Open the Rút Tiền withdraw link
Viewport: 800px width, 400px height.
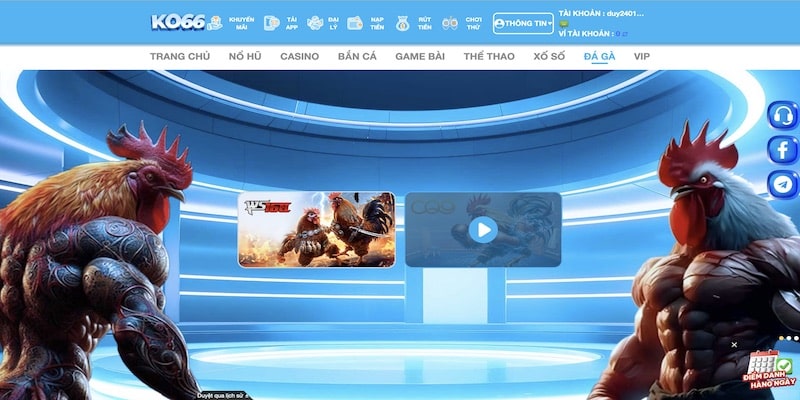click(424, 23)
